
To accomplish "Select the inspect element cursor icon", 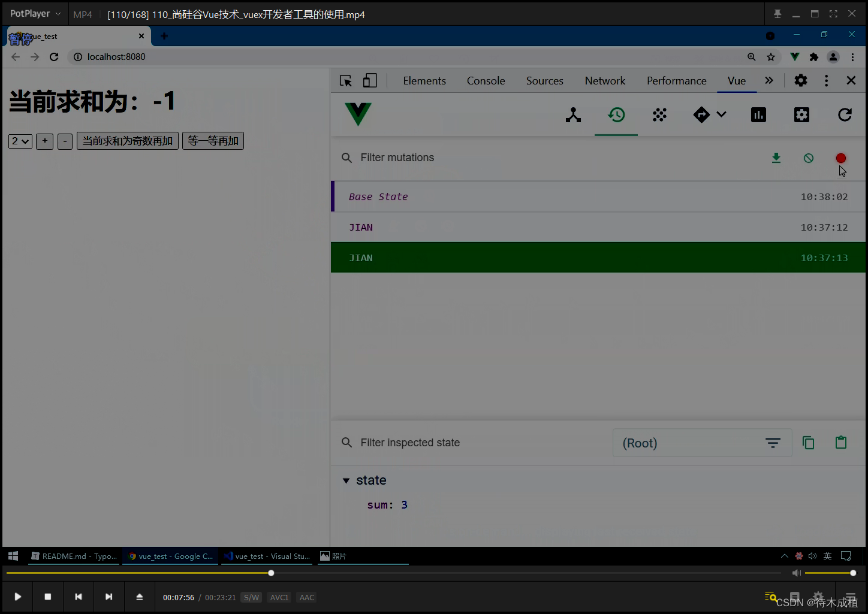I will [x=345, y=80].
